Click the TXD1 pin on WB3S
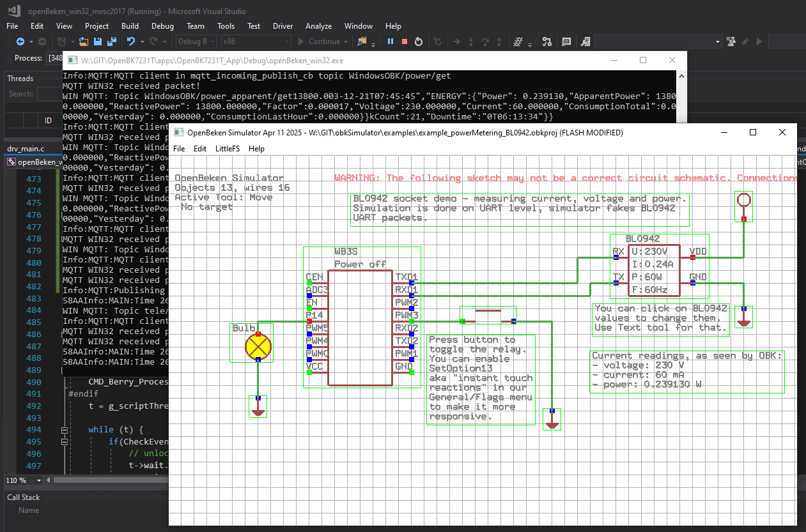806x532 pixels. (x=407, y=277)
